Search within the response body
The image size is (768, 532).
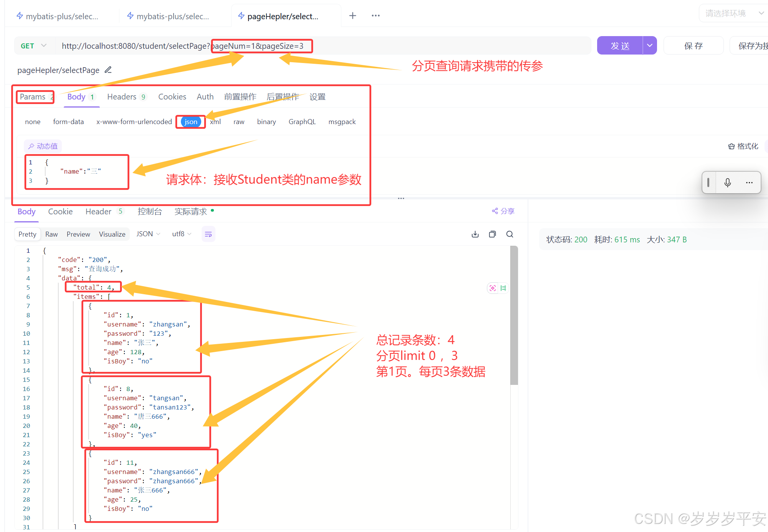point(510,234)
